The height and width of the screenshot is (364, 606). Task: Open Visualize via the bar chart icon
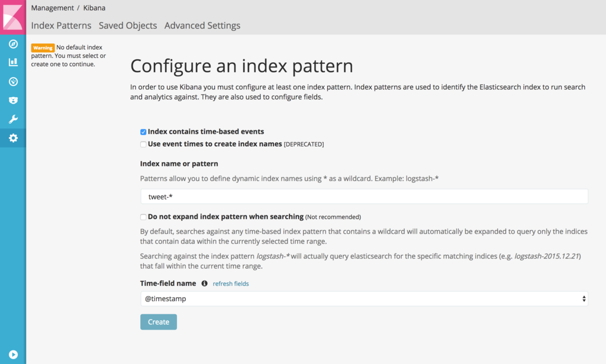(x=13, y=62)
